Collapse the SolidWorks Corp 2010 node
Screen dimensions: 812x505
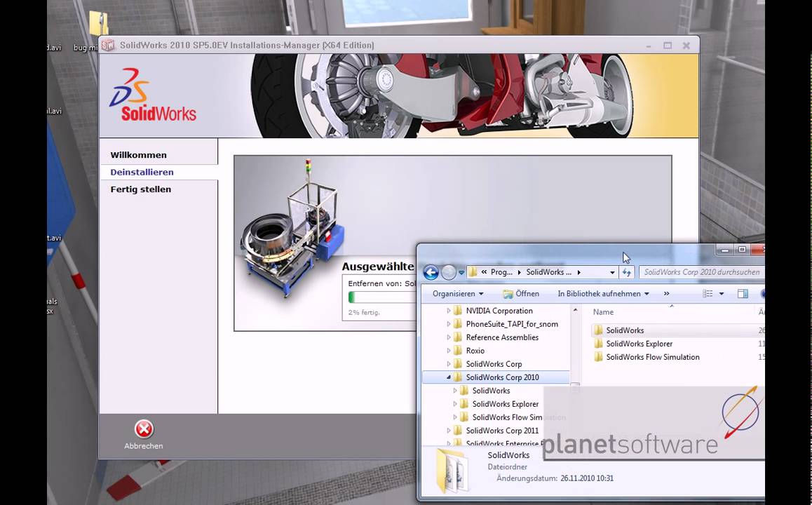[x=449, y=377]
